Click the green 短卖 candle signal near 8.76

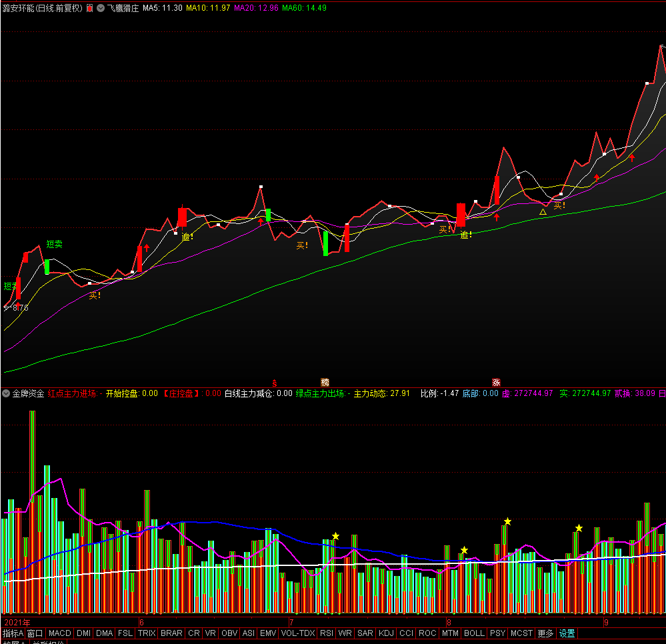(x=9, y=286)
